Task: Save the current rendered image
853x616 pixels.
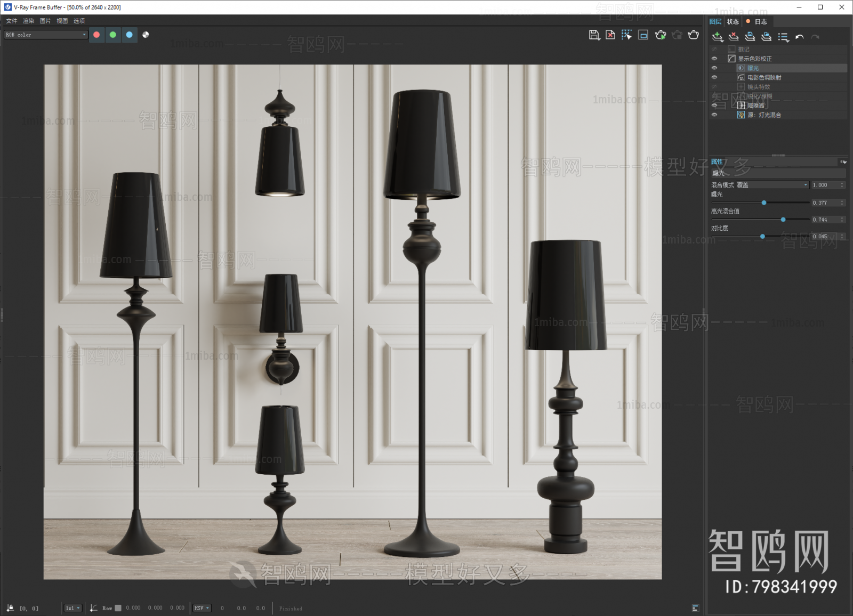Action: tap(594, 35)
